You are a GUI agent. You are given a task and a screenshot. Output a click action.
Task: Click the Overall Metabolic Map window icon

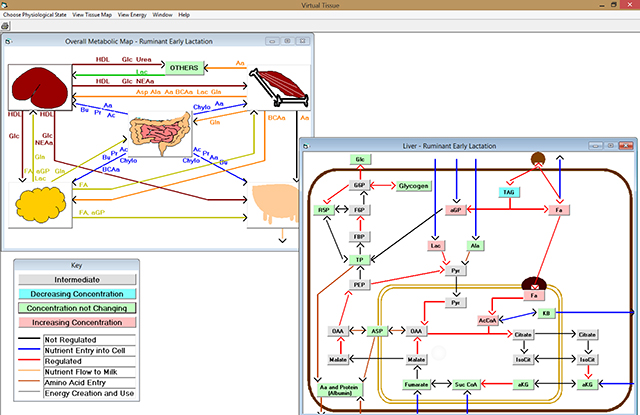(8, 42)
